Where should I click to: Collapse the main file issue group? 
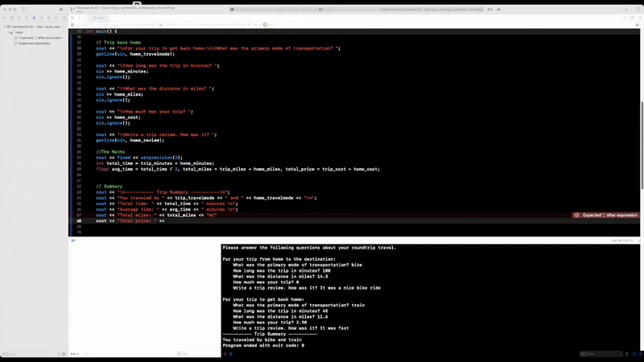[10, 32]
